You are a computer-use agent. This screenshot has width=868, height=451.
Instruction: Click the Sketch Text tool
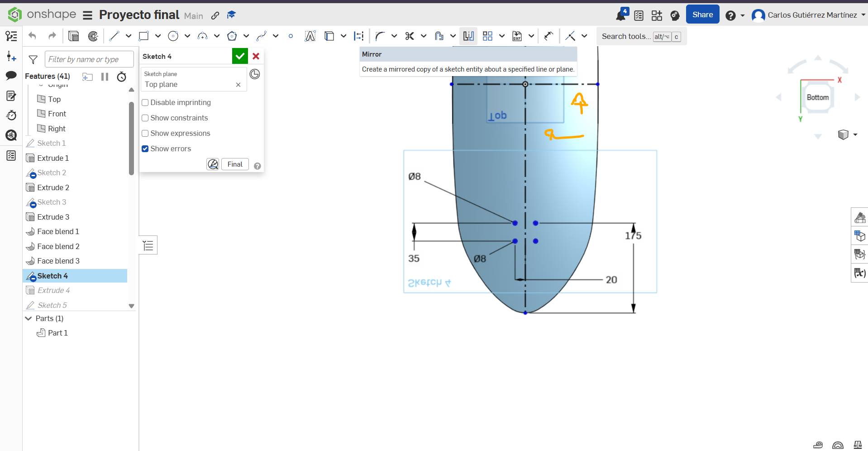coord(310,36)
